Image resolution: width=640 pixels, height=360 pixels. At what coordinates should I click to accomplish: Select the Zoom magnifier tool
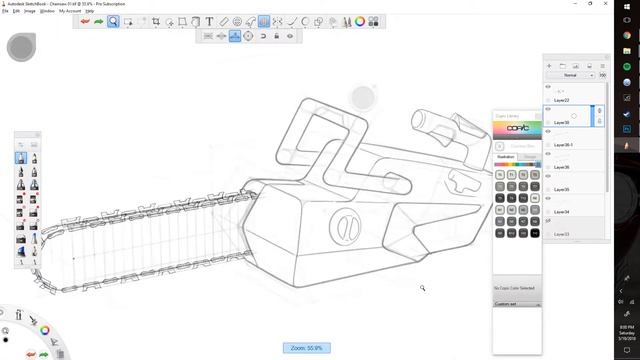click(x=113, y=21)
